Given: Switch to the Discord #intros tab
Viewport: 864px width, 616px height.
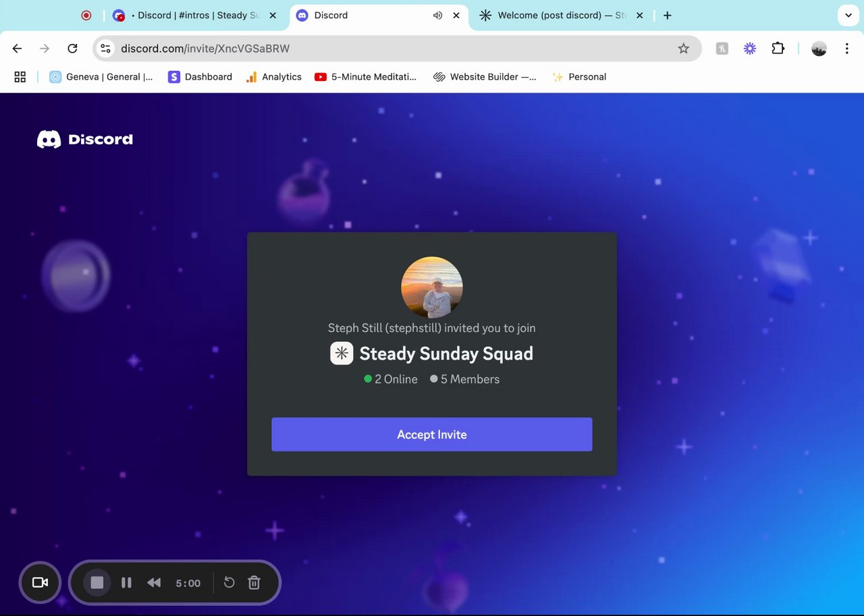Looking at the screenshot, I should point(194,15).
